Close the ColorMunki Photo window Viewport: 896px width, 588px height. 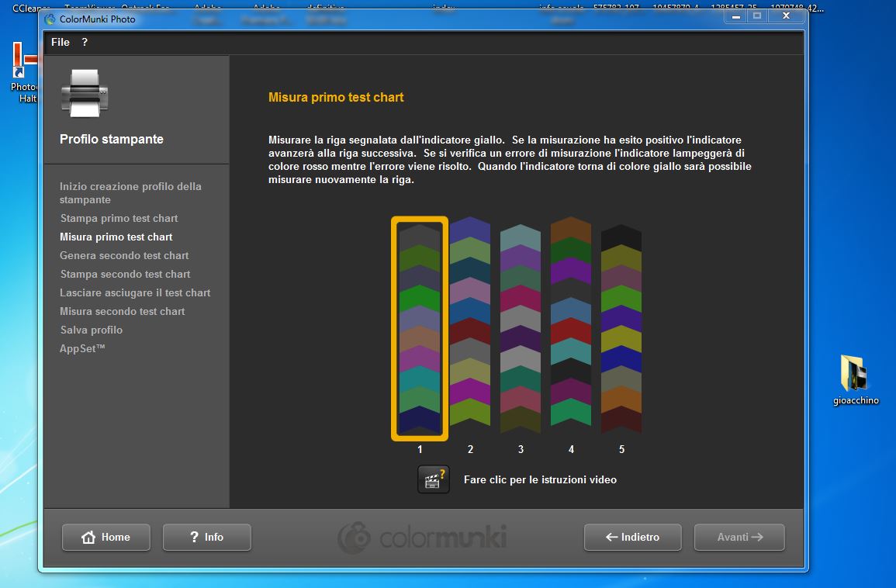[786, 16]
